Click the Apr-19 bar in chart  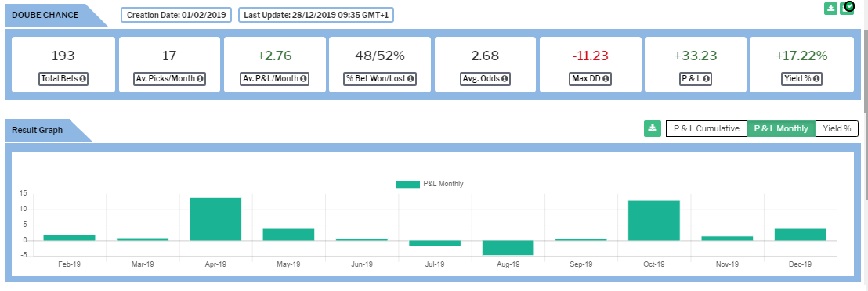tap(215, 219)
